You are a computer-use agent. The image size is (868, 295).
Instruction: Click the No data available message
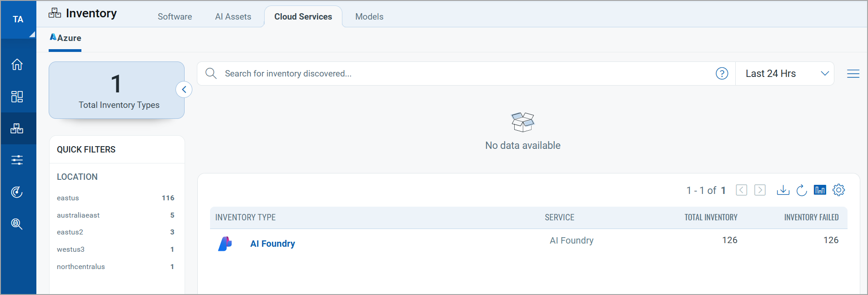[x=522, y=146]
